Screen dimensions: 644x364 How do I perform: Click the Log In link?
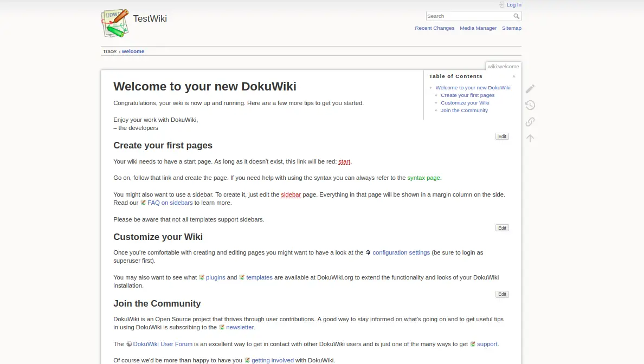pyautogui.click(x=514, y=5)
